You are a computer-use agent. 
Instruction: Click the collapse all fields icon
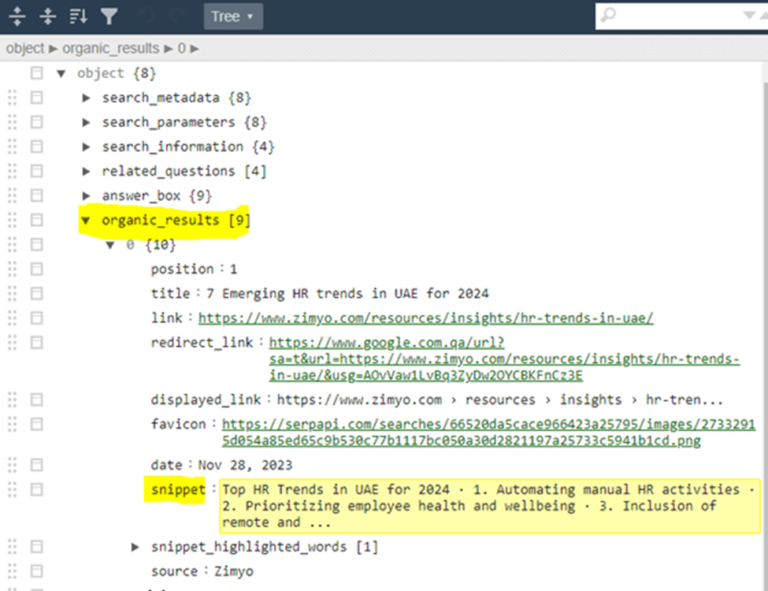click(47, 16)
